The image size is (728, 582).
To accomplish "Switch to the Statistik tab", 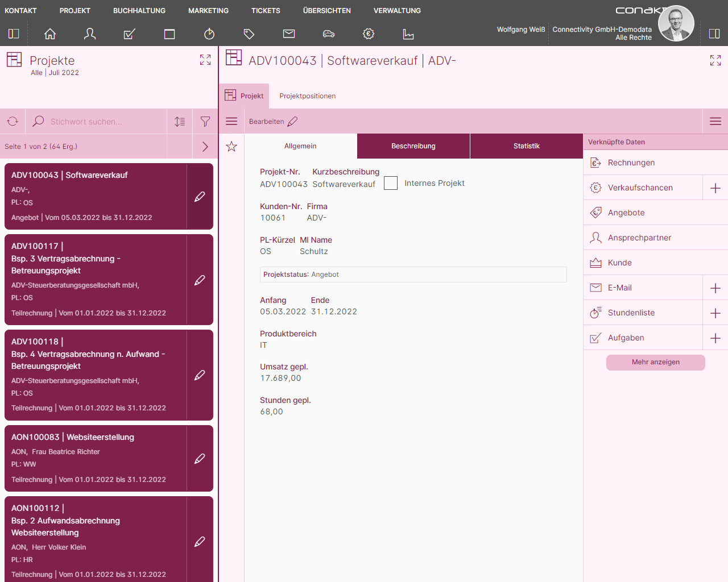I will 526,146.
